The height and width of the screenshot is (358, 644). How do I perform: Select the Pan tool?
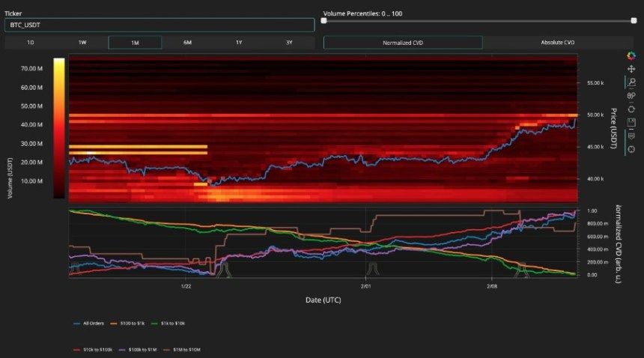(x=631, y=69)
